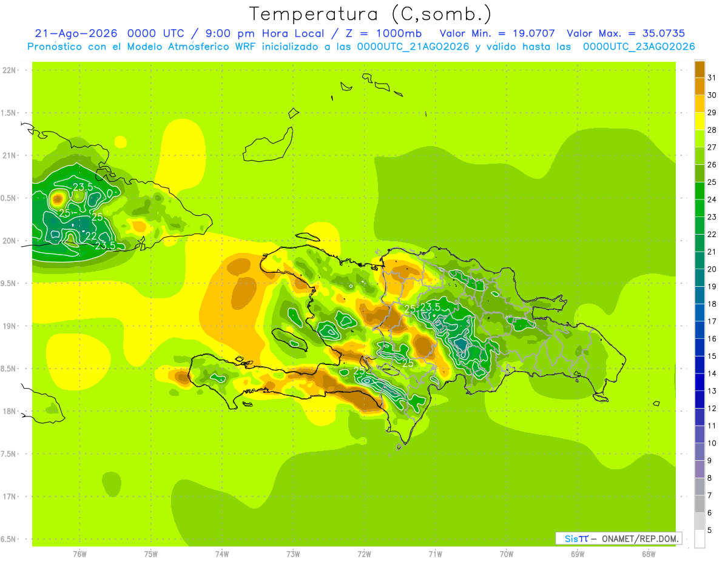Viewport: 728px width, 562px height.
Task: Click the top legend swatch above 31
Action: click(x=699, y=69)
